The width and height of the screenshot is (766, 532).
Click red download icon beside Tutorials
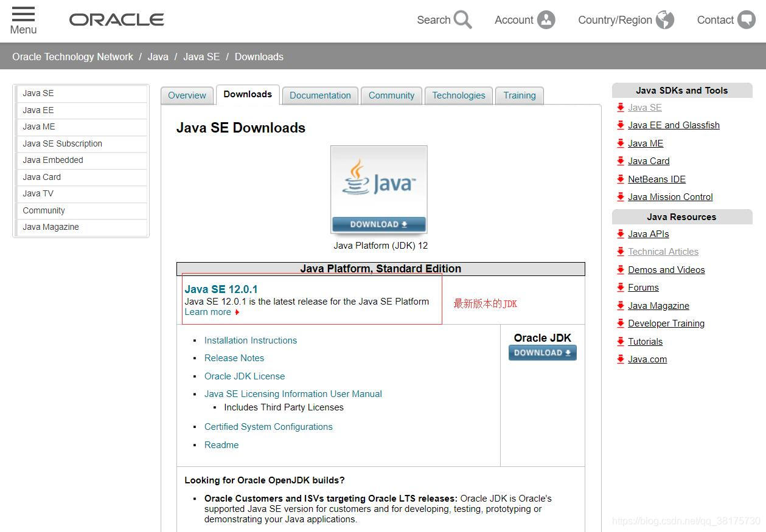621,342
